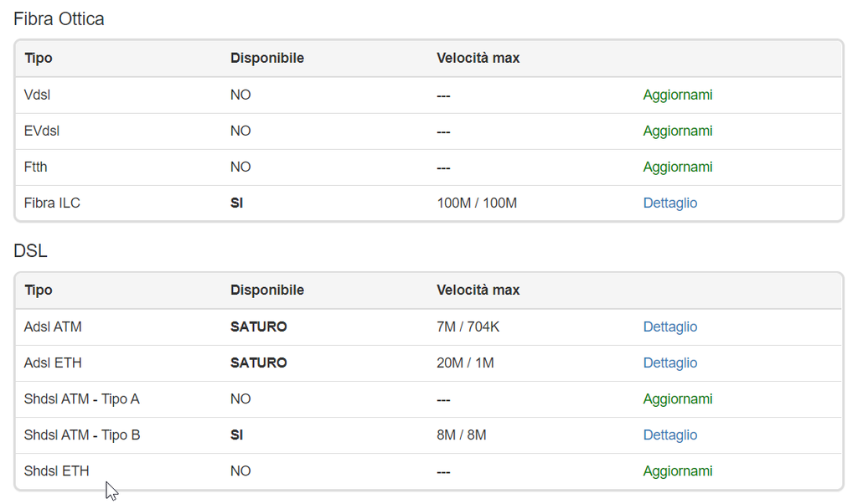Select the 100M / 100M speed value
The width and height of the screenshot is (858, 504).
coord(477,203)
